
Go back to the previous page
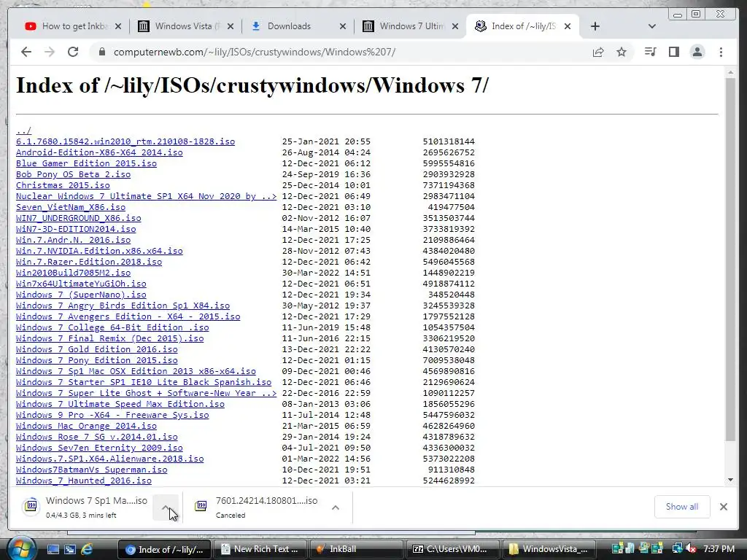[26, 52]
